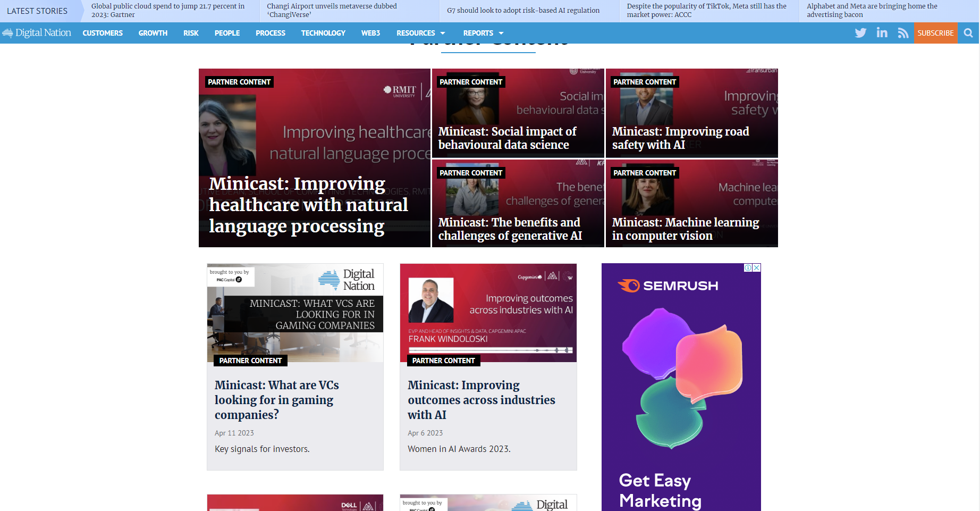This screenshot has width=980, height=511.
Task: Click 'Women in AI Awards 2023.' summary
Action: 459,449
